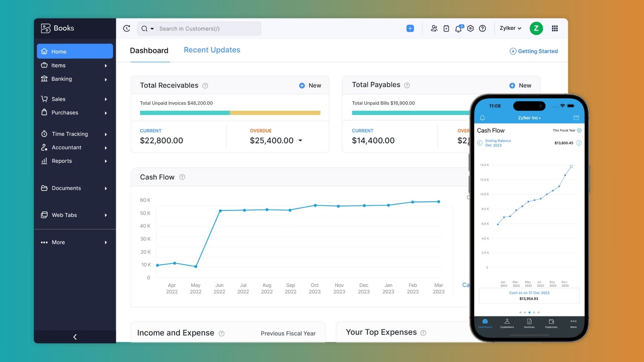Open the tasks clipboard icon

click(x=446, y=28)
